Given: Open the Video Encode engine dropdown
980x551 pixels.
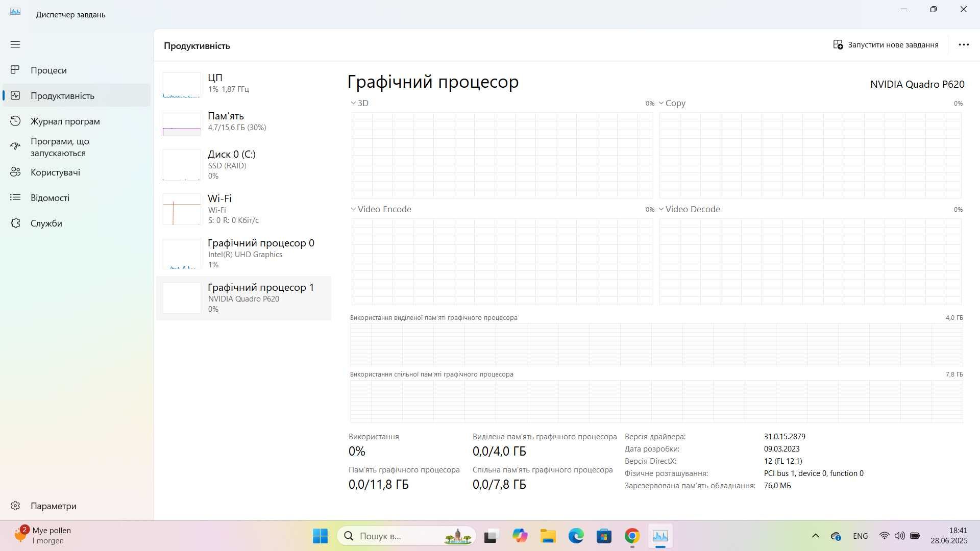Looking at the screenshot, I should [x=381, y=209].
